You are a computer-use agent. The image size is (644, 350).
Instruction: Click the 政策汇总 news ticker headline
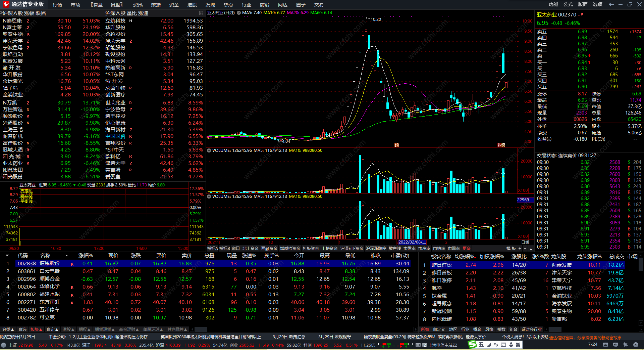289,337
